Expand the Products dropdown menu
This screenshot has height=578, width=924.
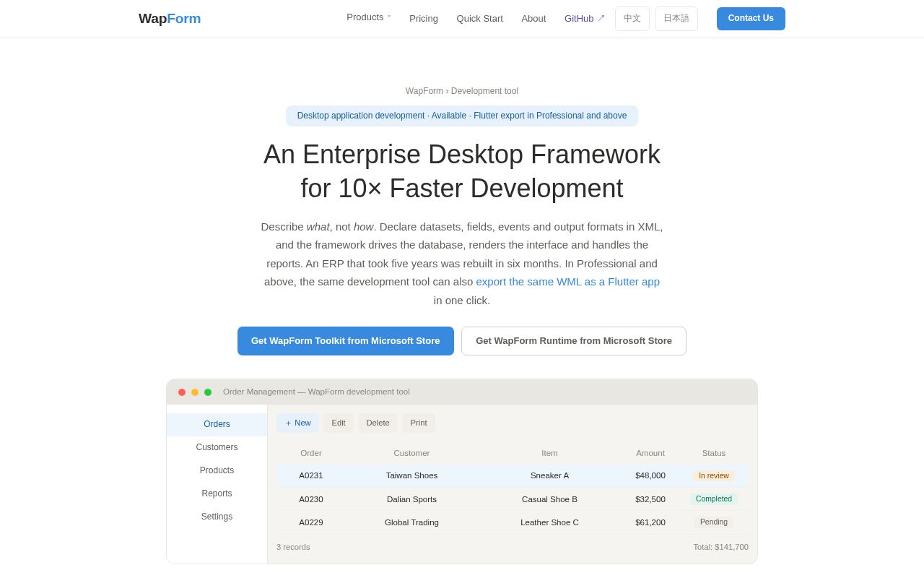368,17
